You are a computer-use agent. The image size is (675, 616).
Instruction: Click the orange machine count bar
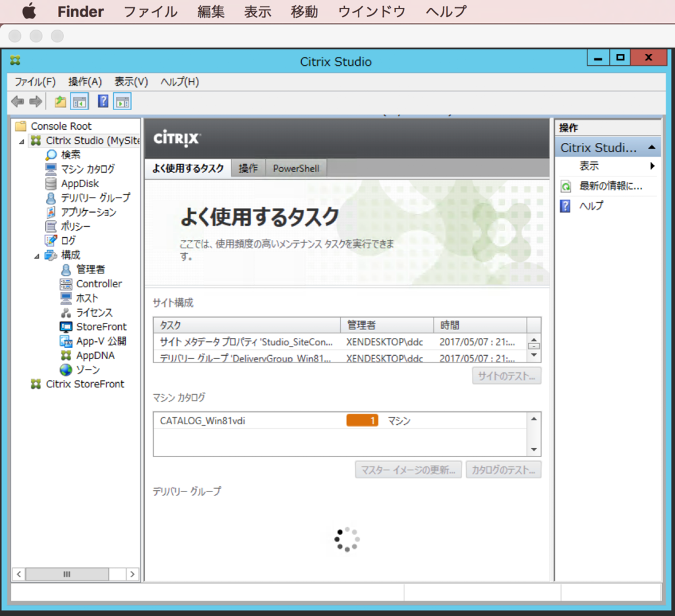pos(362,420)
